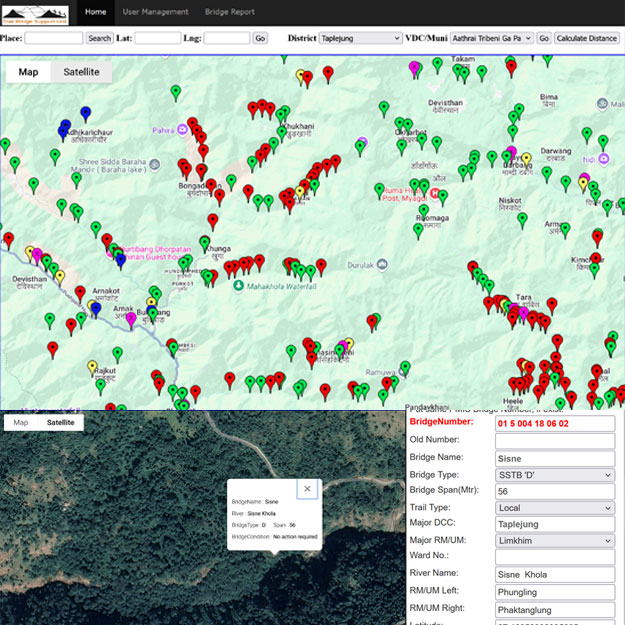Open the District dropdown showing Taplejung
The height and width of the screenshot is (625, 625).
(360, 38)
